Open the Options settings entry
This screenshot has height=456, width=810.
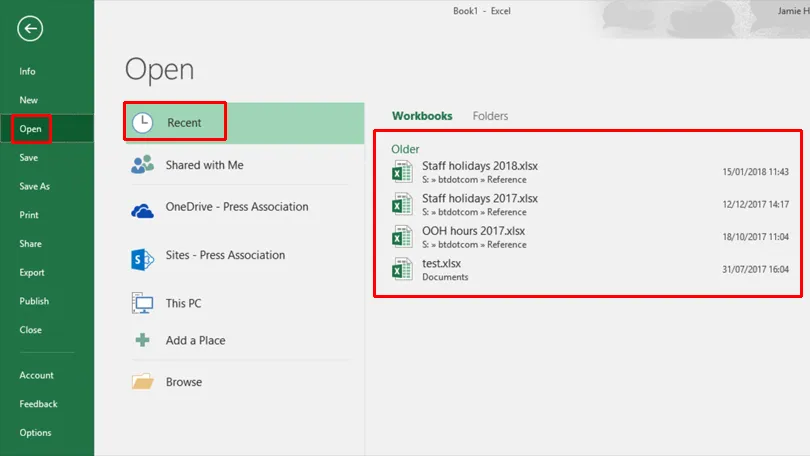tap(35, 433)
